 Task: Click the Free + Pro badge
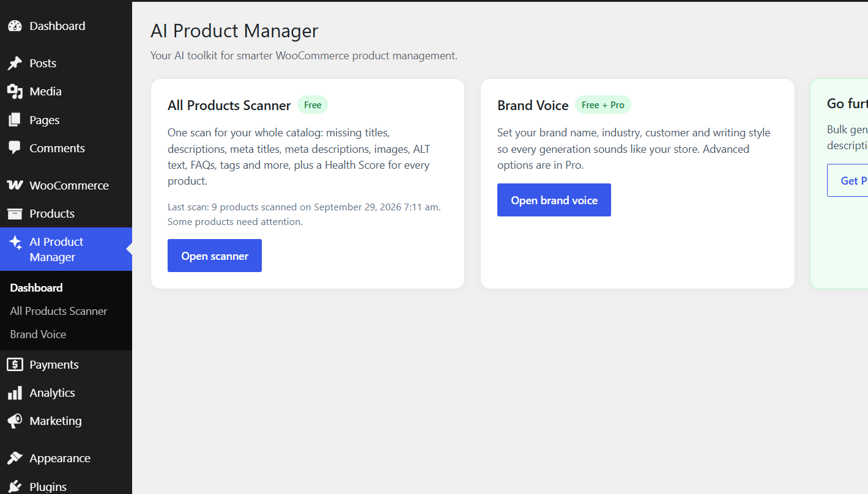pos(603,105)
